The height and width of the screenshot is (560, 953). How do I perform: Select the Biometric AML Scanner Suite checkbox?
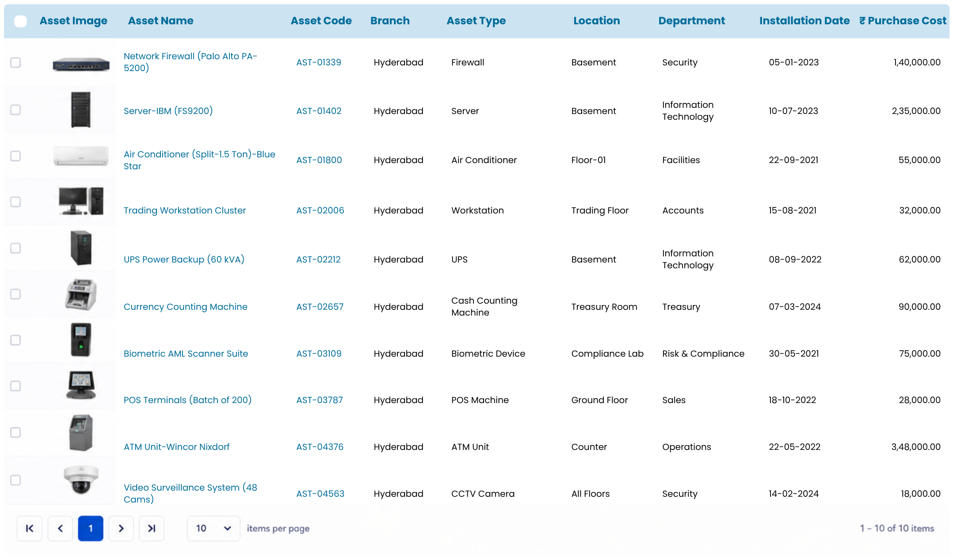point(15,340)
